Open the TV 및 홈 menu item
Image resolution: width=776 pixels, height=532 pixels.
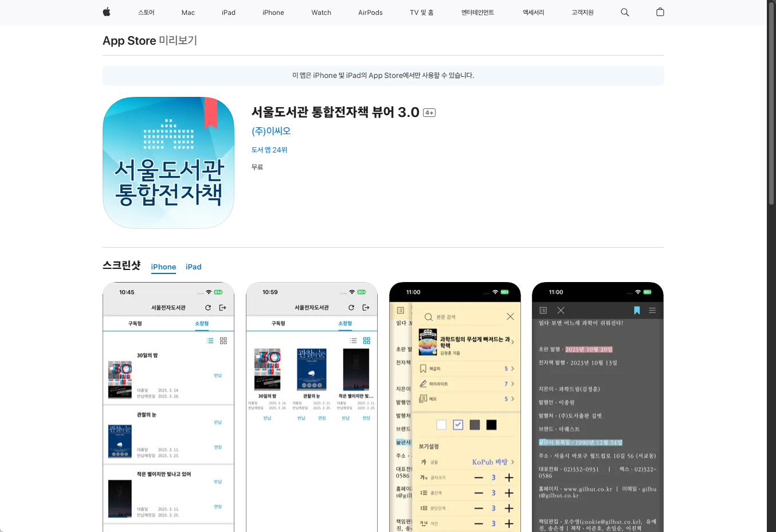[x=422, y=12]
